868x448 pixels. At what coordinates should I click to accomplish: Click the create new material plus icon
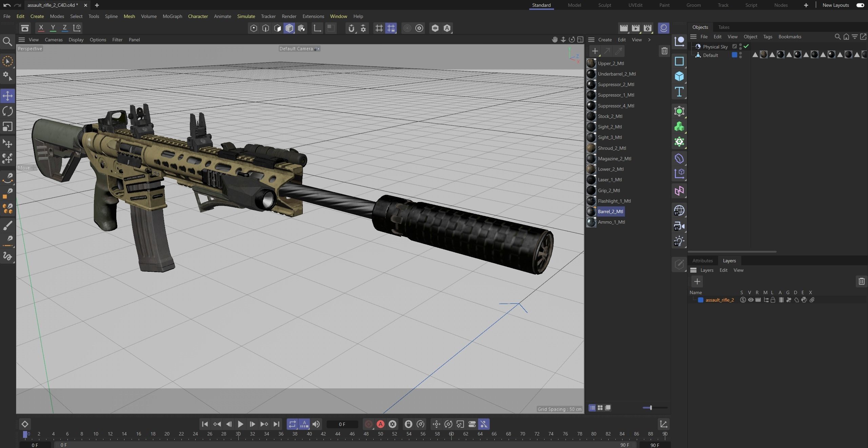[595, 51]
